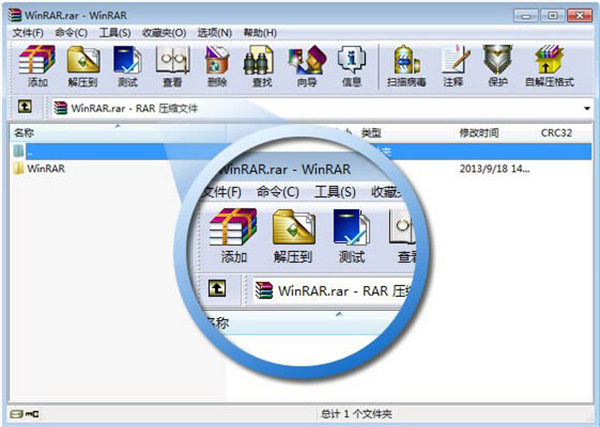Sort by the CRC32 column header
Image resolution: width=600 pixels, height=427 pixels.
tap(556, 133)
